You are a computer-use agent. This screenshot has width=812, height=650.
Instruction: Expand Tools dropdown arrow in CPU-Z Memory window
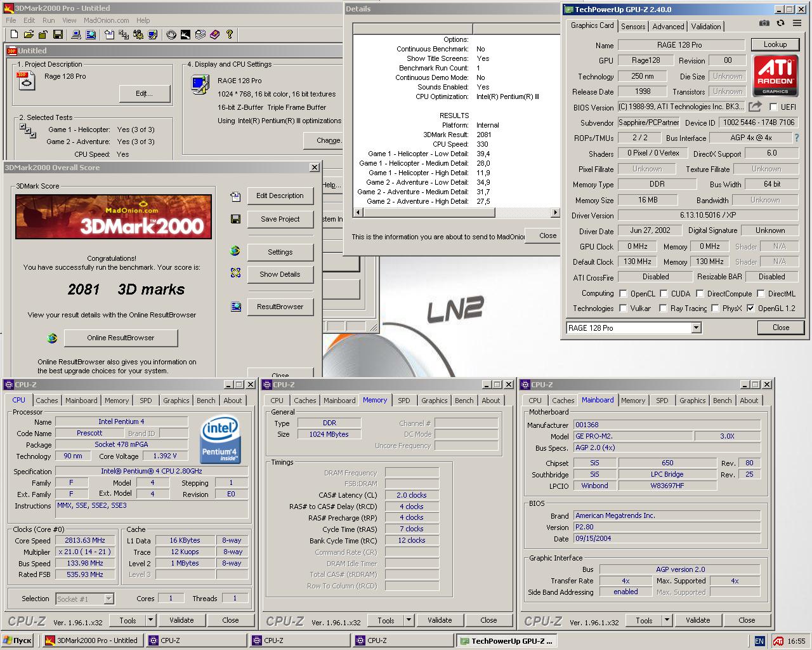point(409,620)
